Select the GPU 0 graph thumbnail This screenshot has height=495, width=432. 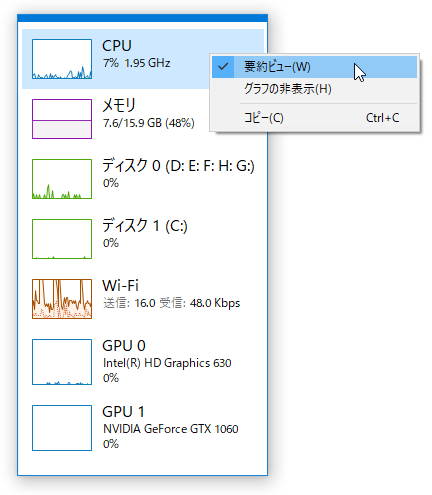pyautogui.click(x=62, y=362)
